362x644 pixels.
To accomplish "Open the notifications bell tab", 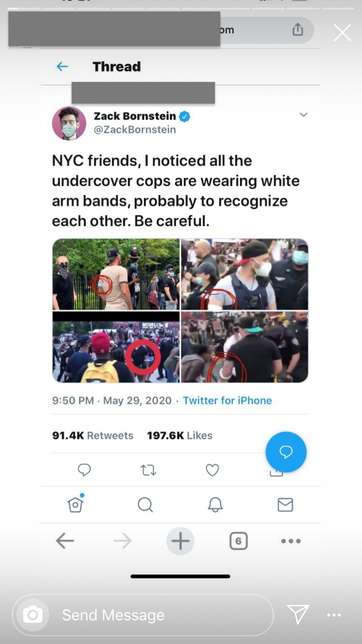I will pyautogui.click(x=215, y=505).
